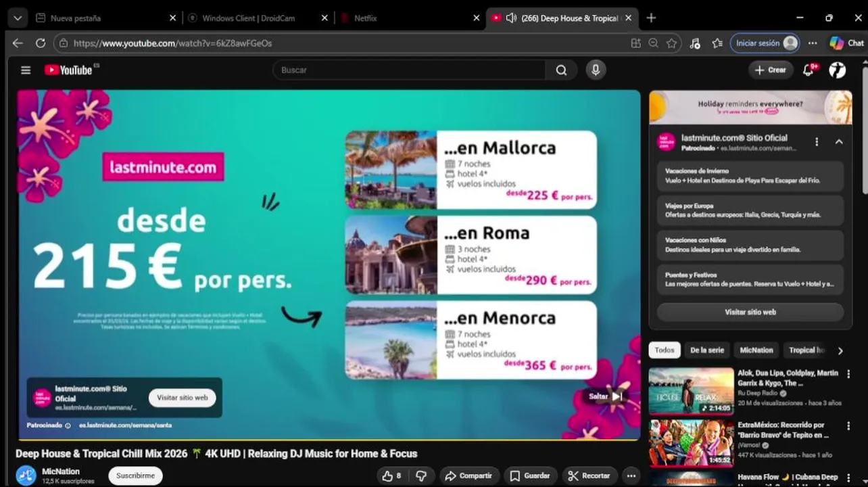Open the Vacaciones de Invierno ad card
Screen dimensions: 868x487
[x=750, y=176]
